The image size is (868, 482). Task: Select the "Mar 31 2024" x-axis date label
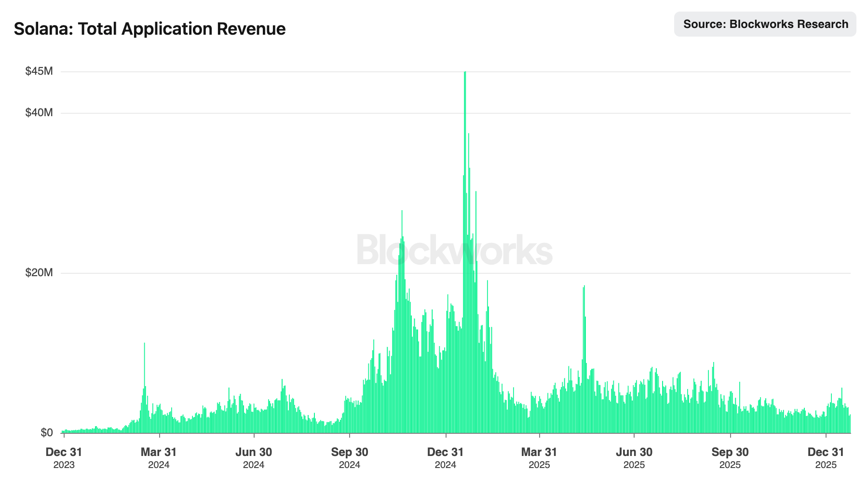click(x=159, y=458)
